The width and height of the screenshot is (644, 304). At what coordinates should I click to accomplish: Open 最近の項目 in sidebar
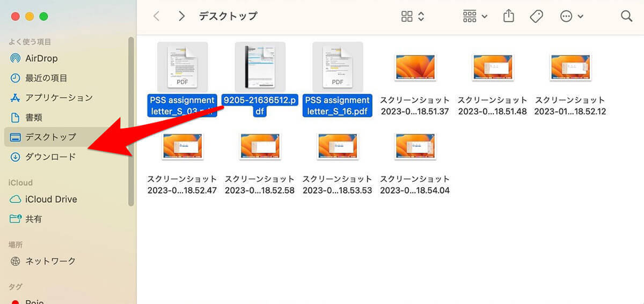pyautogui.click(x=46, y=78)
